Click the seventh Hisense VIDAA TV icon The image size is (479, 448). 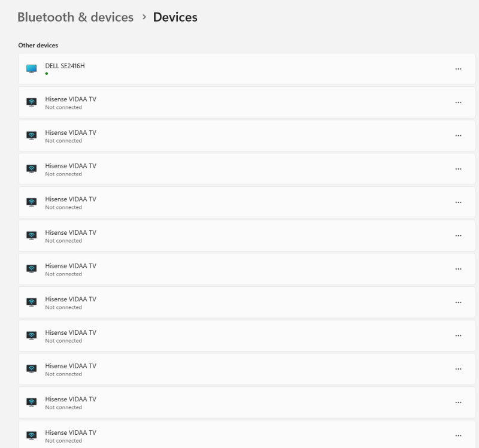32,302
